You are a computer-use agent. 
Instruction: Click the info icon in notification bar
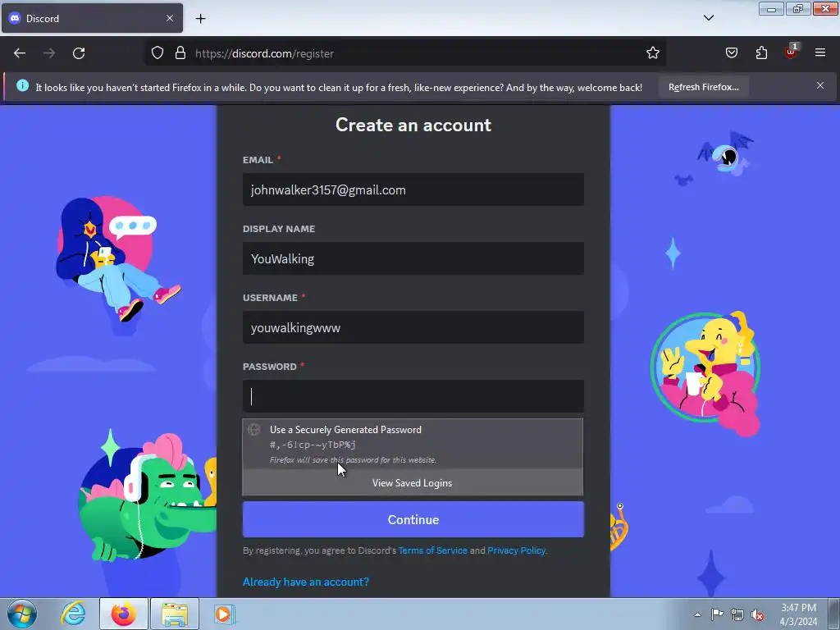22,85
